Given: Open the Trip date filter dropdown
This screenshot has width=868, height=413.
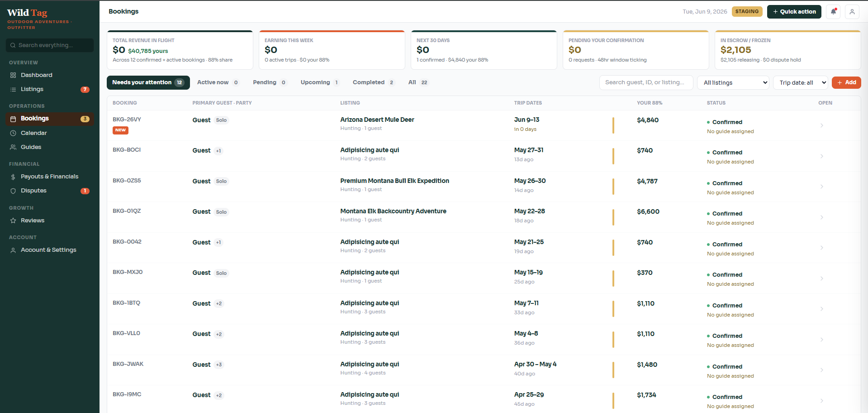Looking at the screenshot, I should pyautogui.click(x=801, y=82).
